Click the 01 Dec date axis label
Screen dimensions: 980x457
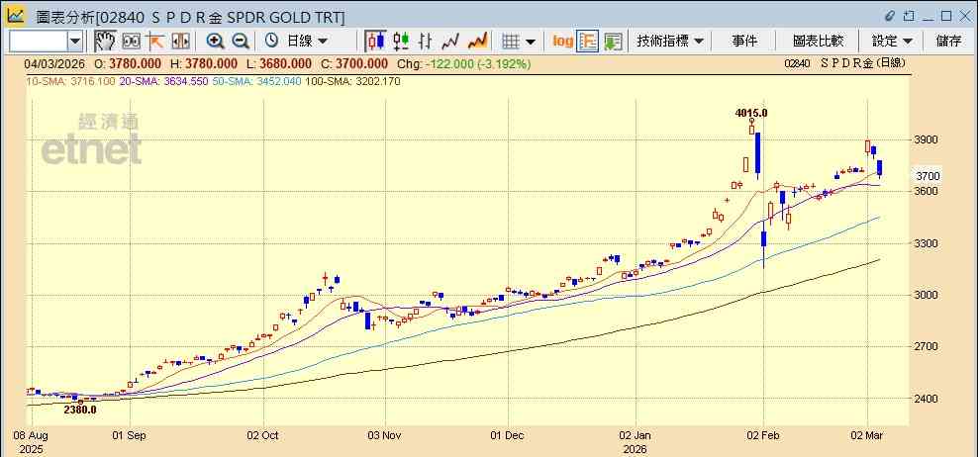(508, 435)
